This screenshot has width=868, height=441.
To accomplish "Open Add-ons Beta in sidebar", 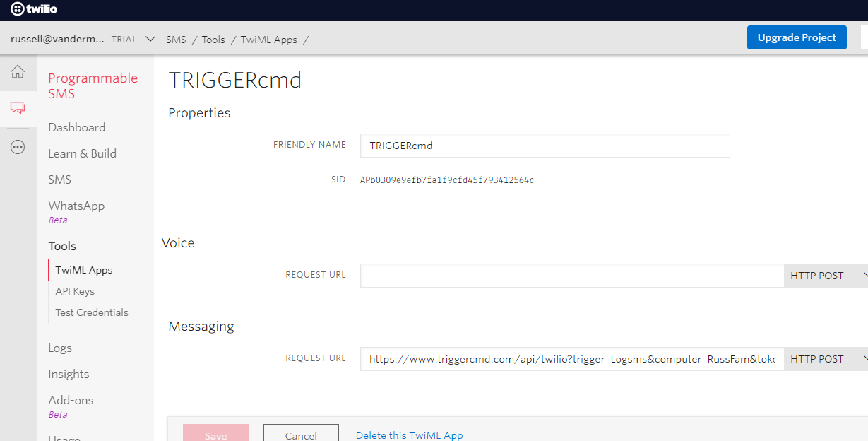I will [71, 406].
